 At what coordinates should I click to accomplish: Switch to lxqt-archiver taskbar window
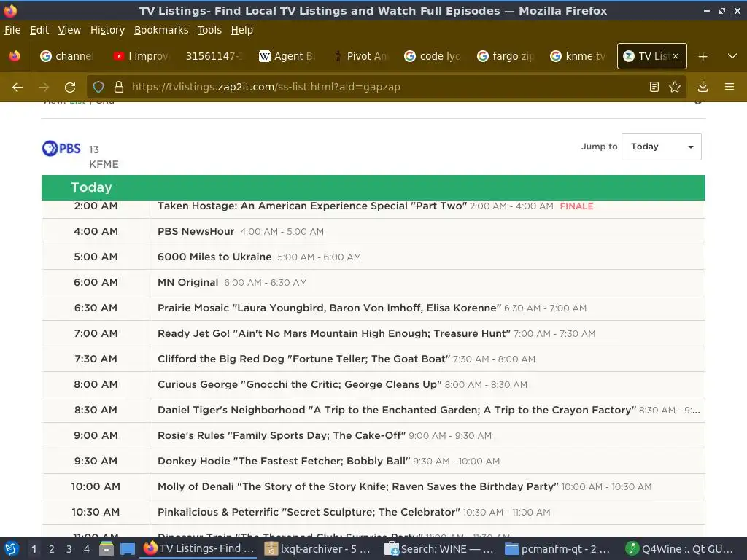coord(318,548)
